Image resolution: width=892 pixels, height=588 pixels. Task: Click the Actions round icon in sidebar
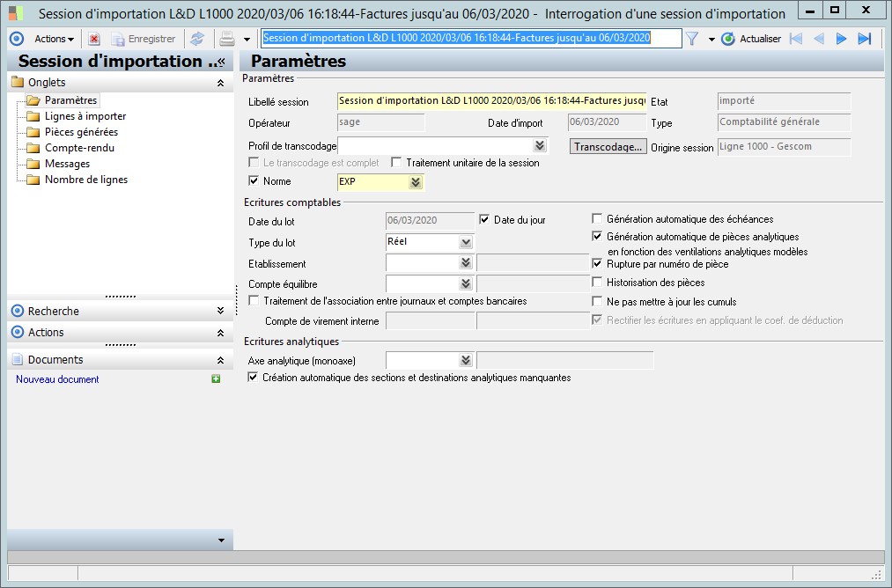click(18, 332)
